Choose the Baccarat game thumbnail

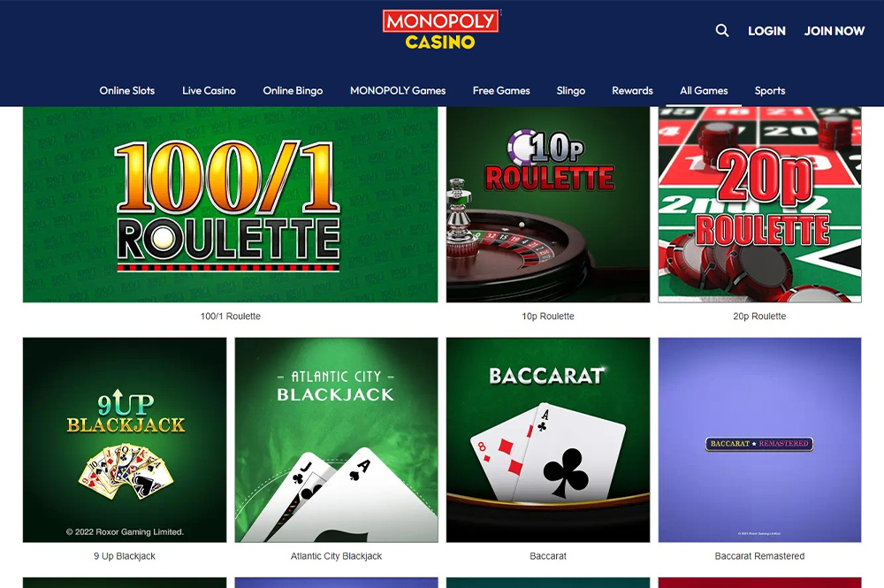pos(548,439)
